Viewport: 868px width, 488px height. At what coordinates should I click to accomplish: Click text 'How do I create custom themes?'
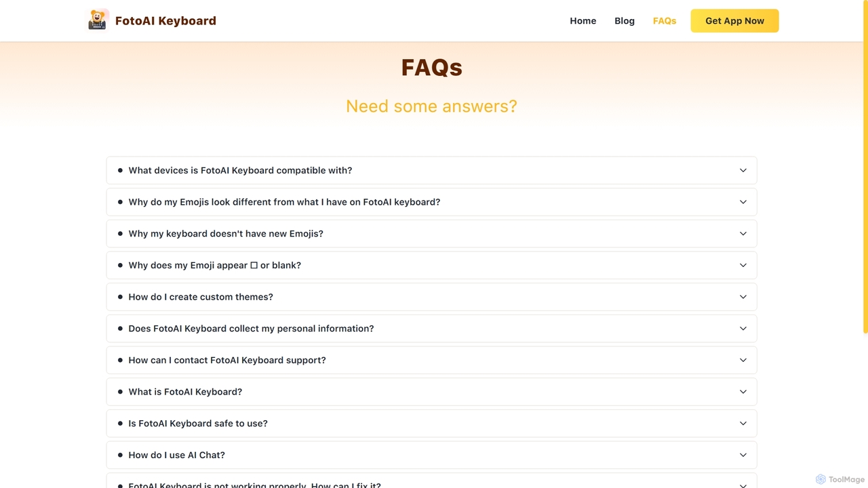pyautogui.click(x=201, y=297)
